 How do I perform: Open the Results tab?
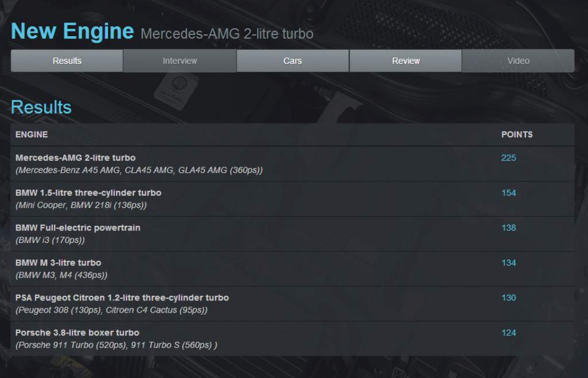pos(67,61)
